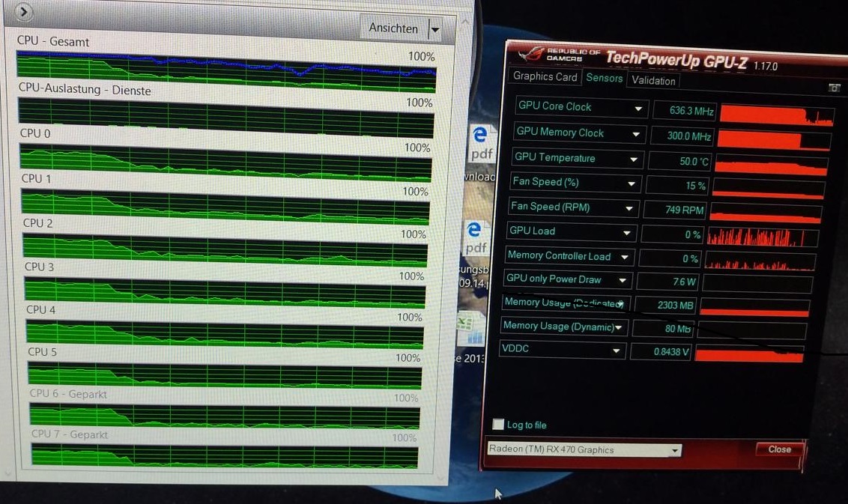The width and height of the screenshot is (848, 504).
Task: Click the 15 % fan speed value
Action: click(x=678, y=186)
